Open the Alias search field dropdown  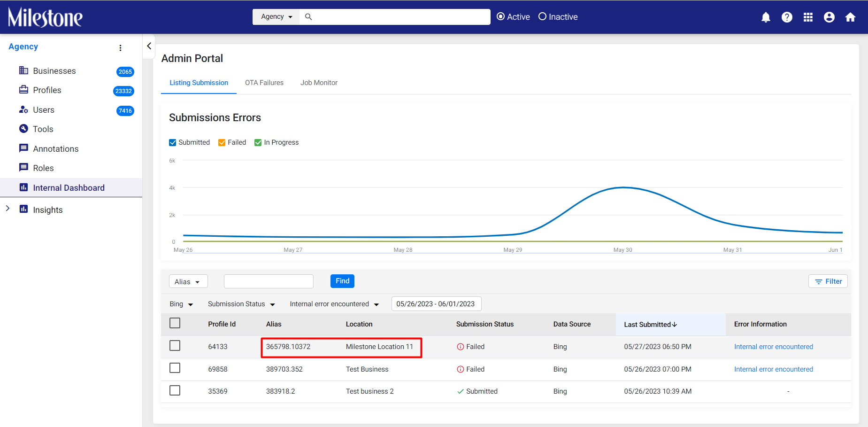point(188,281)
